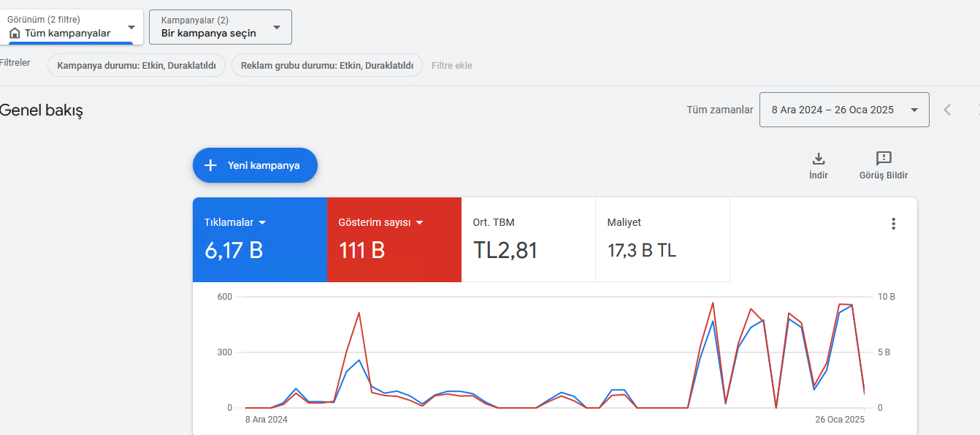
Task: Open the Bir kampanya seçin dropdown
Action: pyautogui.click(x=221, y=27)
